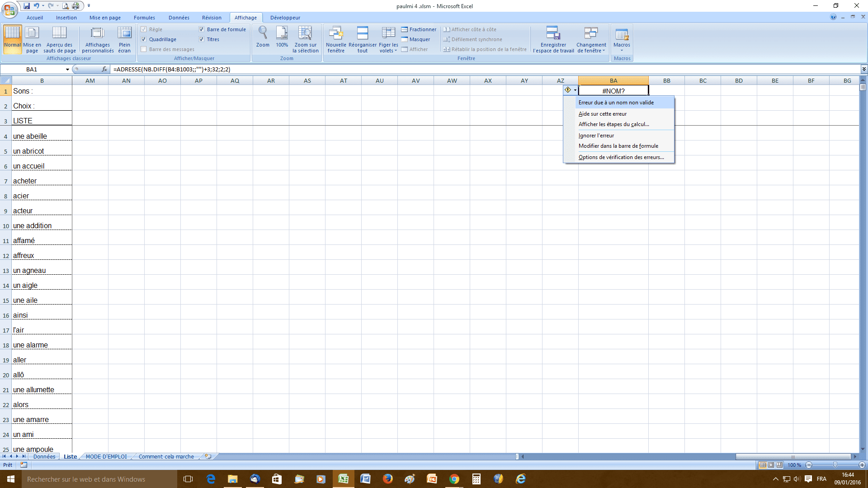
Task: Click the zoom in plus button
Action: point(862,465)
